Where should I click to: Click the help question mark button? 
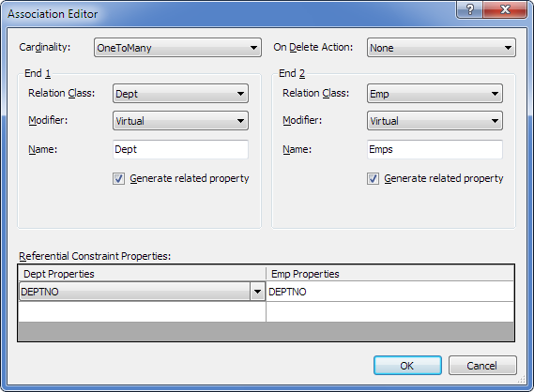469,8
